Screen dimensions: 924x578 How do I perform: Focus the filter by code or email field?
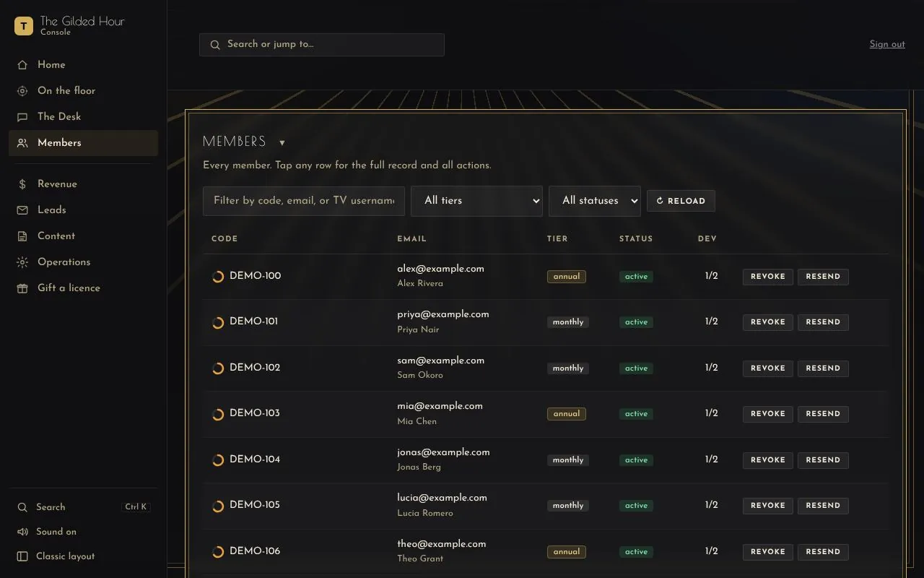click(x=304, y=201)
